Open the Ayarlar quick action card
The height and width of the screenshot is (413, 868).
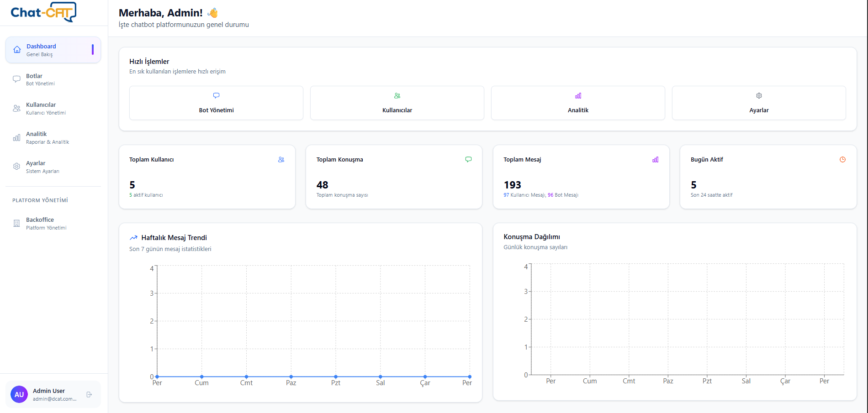(x=758, y=103)
